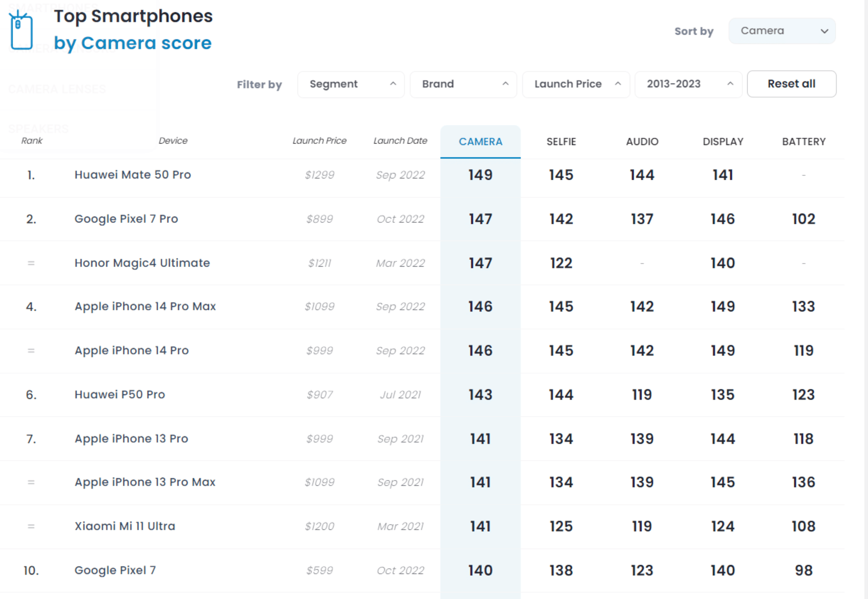
Task: Open Honor Magic4 Ultimate device page
Action: (x=142, y=263)
